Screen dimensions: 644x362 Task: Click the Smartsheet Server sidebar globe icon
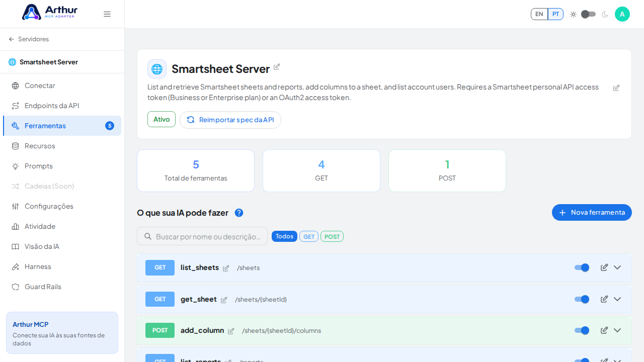pos(12,62)
